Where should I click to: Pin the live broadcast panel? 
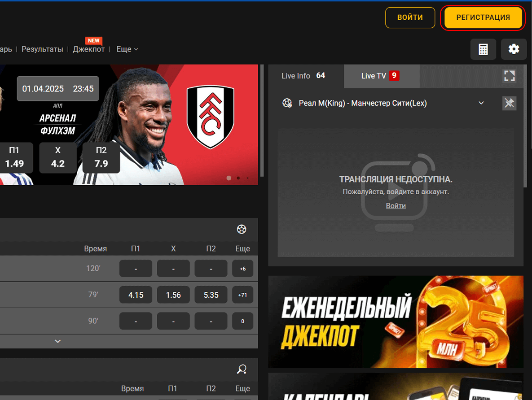(509, 103)
